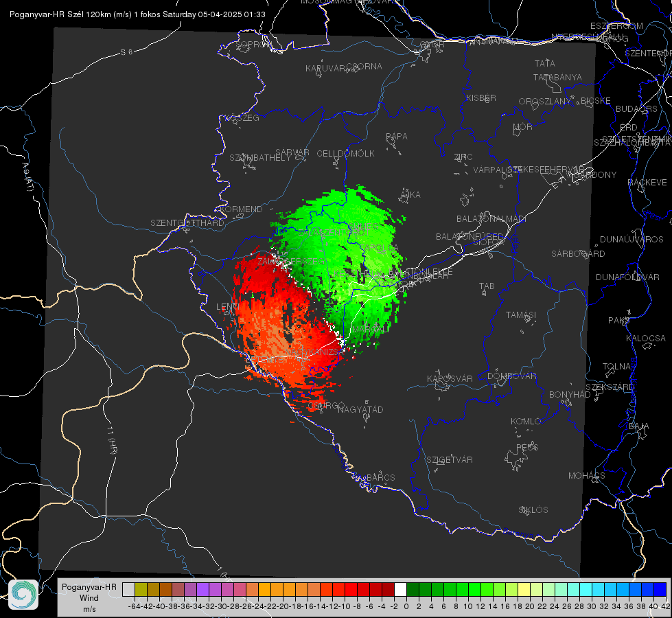
Task: Choose the deep blue swatch ending the legend
Action: pyautogui.click(x=660, y=589)
